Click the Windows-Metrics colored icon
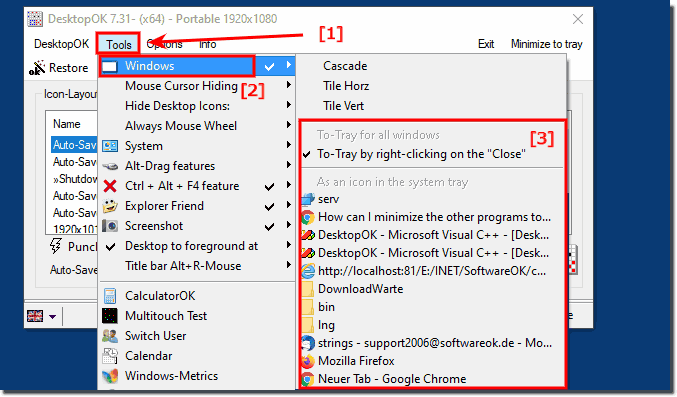 click(x=110, y=376)
